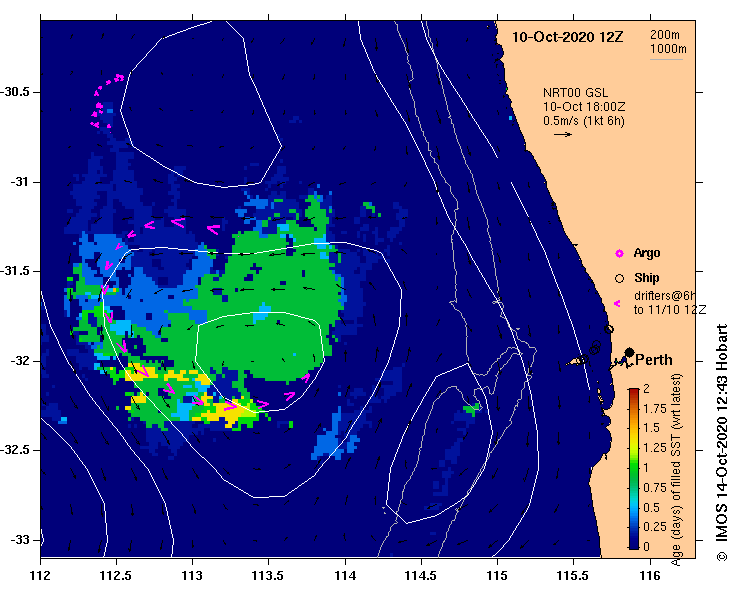
Task: Click the Ship circle legend symbol
Action: [619, 279]
